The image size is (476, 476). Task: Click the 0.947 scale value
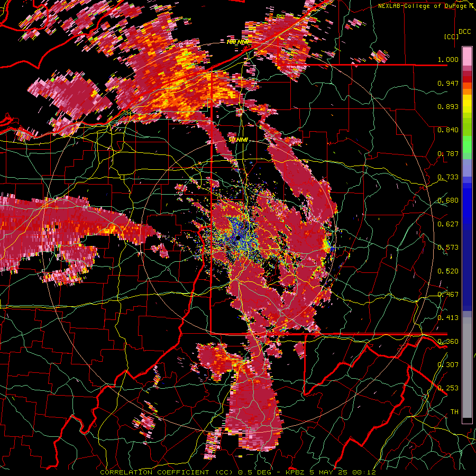(x=448, y=83)
